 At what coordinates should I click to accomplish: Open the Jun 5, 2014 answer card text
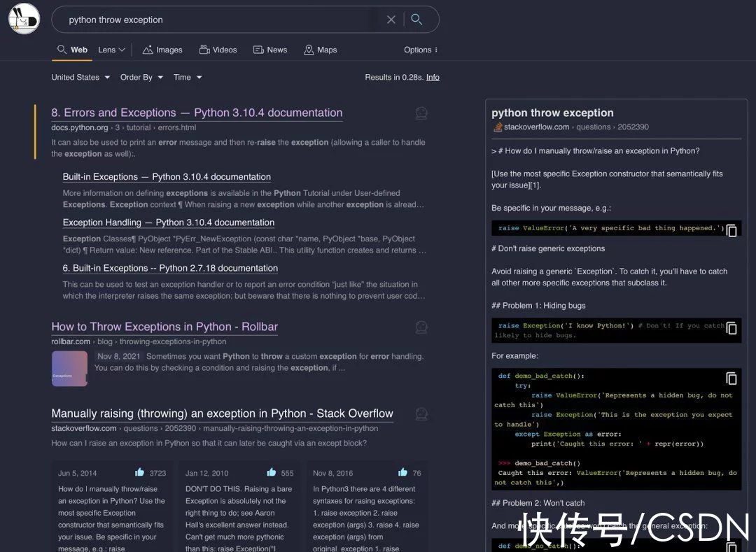pos(112,518)
